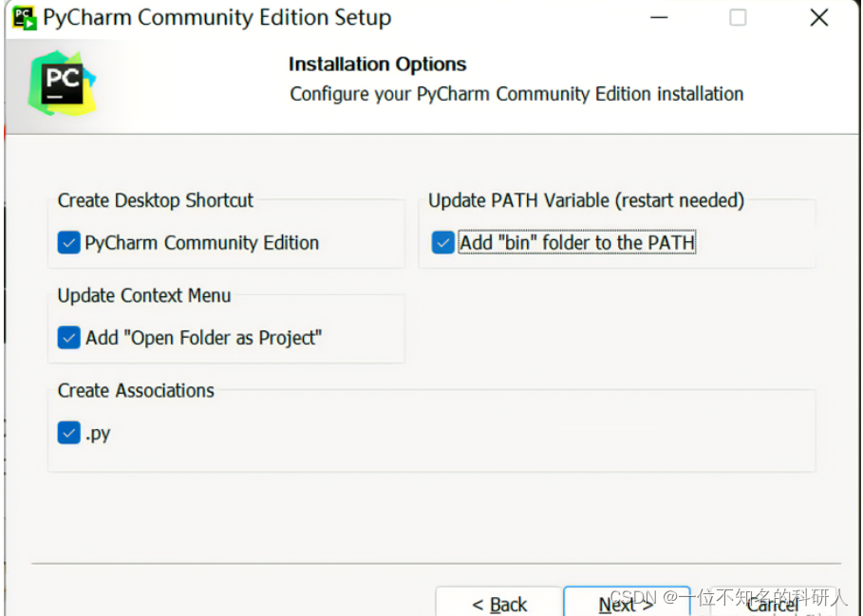Uncheck the .py association checkbox
Image resolution: width=863 pixels, height=616 pixels.
pyautogui.click(x=68, y=433)
